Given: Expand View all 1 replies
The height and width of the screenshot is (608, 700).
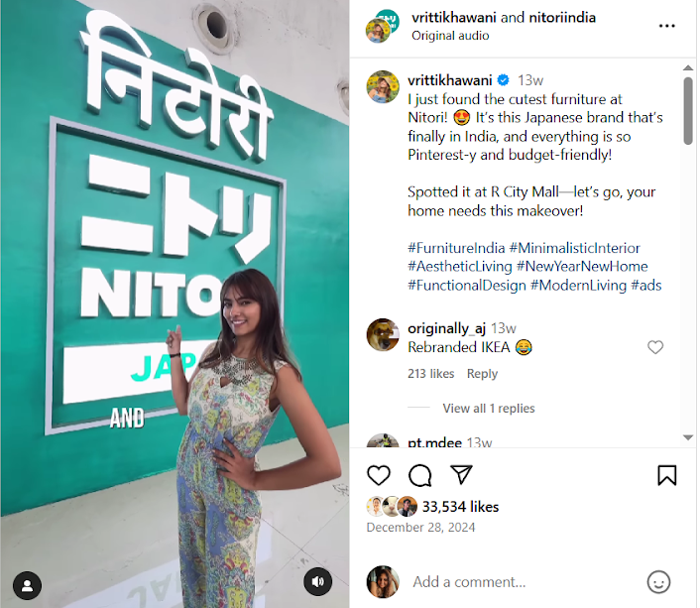Looking at the screenshot, I should [x=489, y=409].
